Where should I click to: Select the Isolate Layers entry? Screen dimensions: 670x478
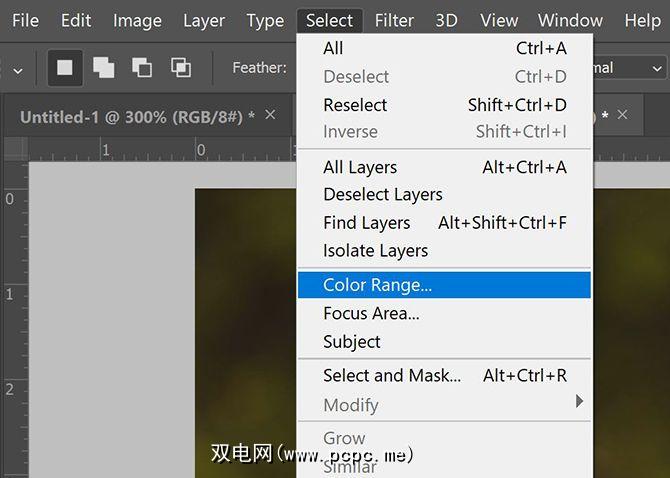tap(375, 250)
